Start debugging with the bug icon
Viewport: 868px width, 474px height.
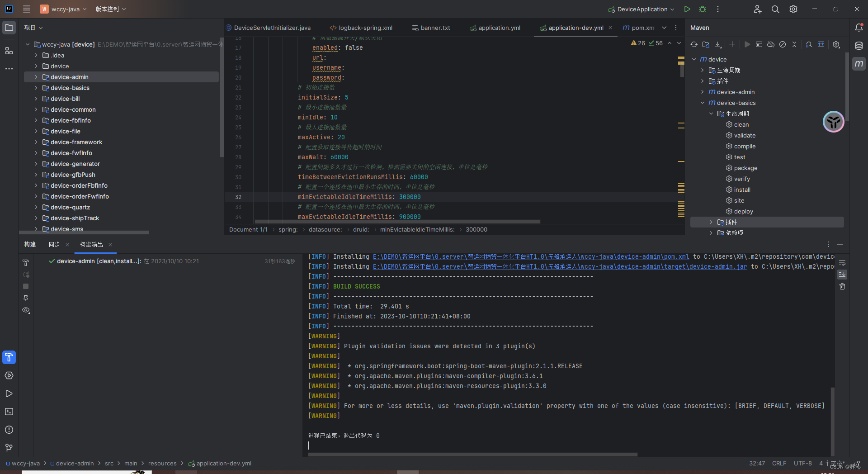(x=703, y=9)
